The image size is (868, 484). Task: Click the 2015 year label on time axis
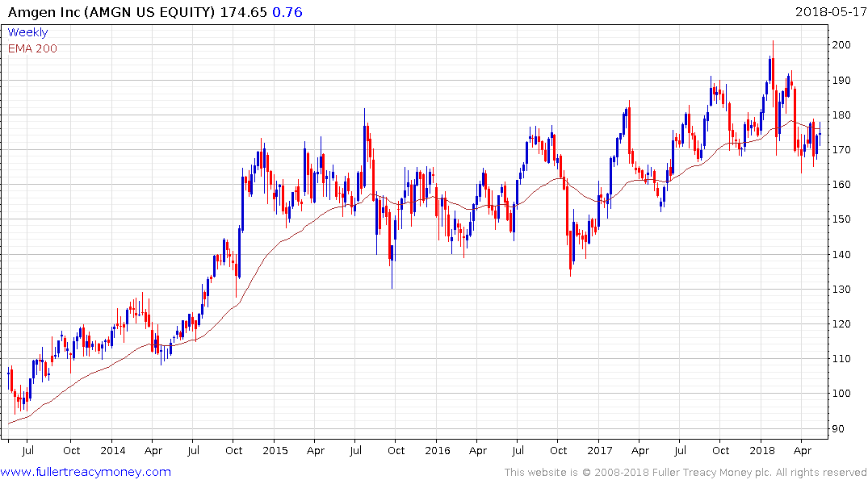pos(275,450)
